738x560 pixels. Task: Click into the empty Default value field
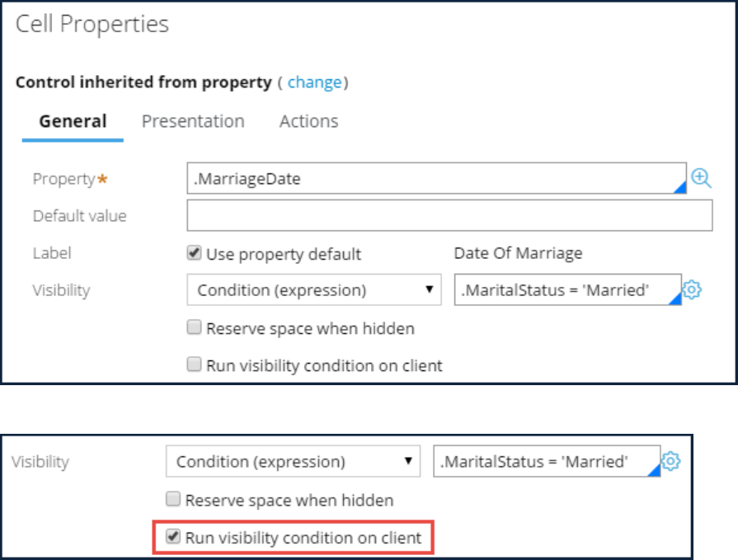click(x=449, y=216)
